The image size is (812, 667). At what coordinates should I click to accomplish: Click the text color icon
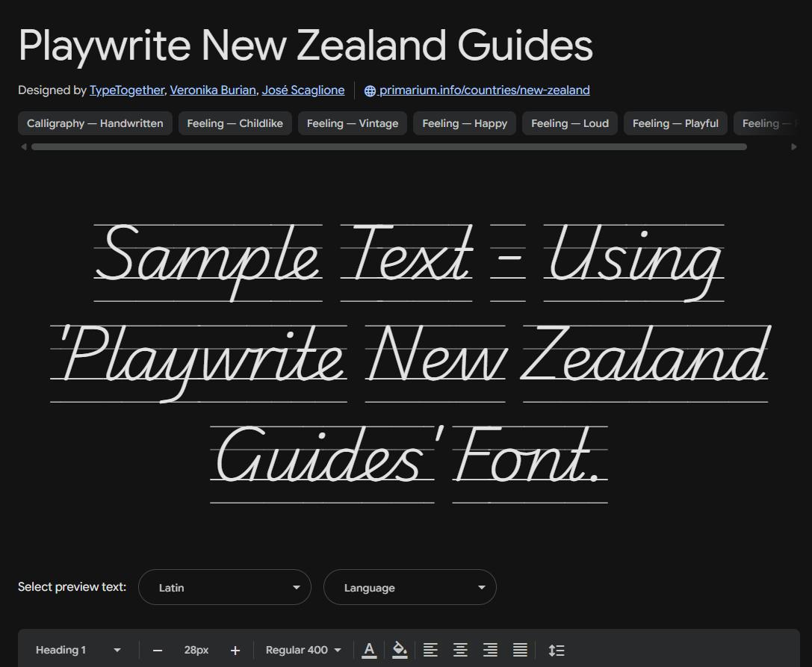pos(369,650)
